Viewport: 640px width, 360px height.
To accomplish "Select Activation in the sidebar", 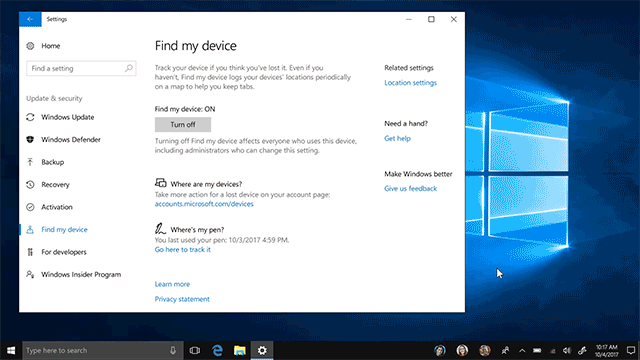I will [x=57, y=207].
